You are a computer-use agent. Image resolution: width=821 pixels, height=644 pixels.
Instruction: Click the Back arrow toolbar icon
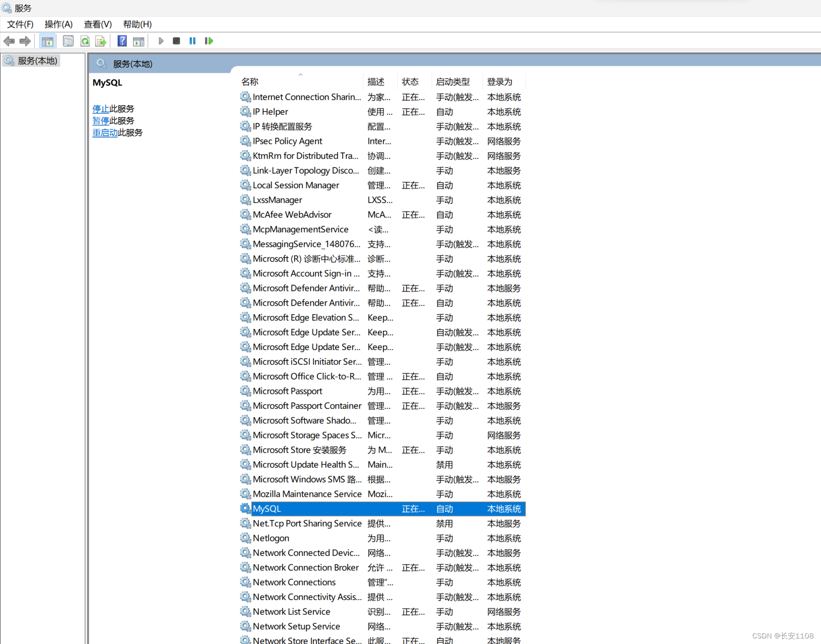(9, 41)
